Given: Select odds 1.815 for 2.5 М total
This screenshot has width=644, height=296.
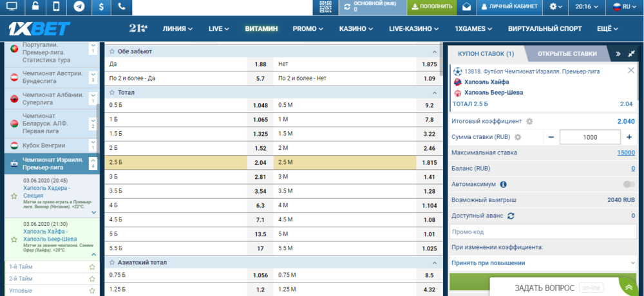Looking at the screenshot, I should (x=430, y=163).
